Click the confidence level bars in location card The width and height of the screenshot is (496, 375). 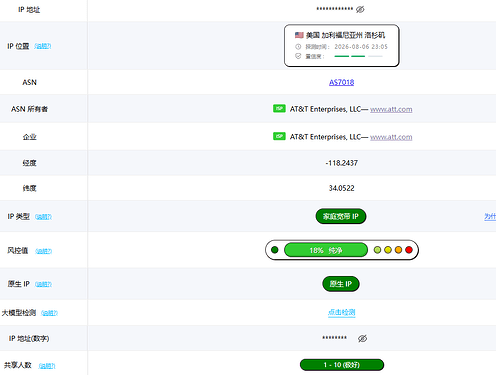(x=358, y=56)
